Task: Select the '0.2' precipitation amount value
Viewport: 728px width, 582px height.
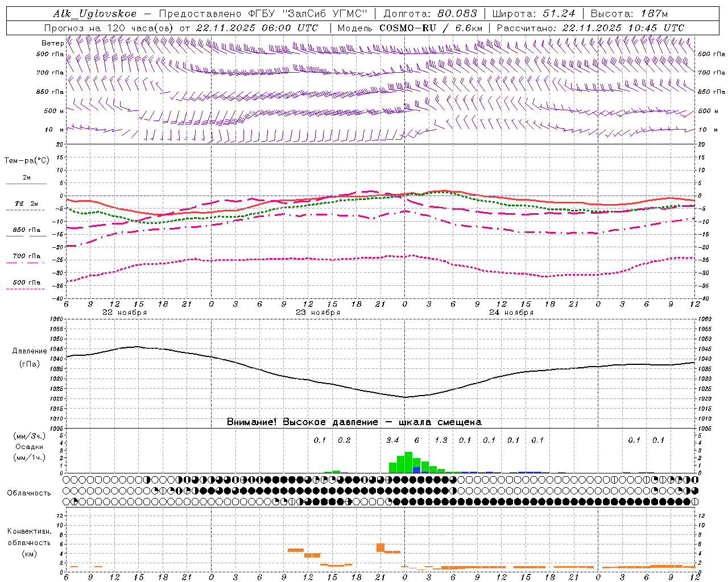Action: click(344, 440)
